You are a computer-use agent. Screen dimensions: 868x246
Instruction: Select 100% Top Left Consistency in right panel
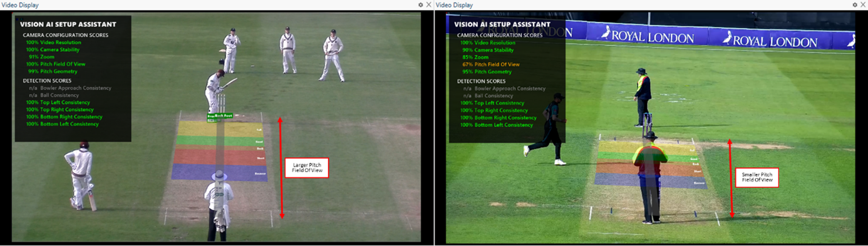click(492, 103)
